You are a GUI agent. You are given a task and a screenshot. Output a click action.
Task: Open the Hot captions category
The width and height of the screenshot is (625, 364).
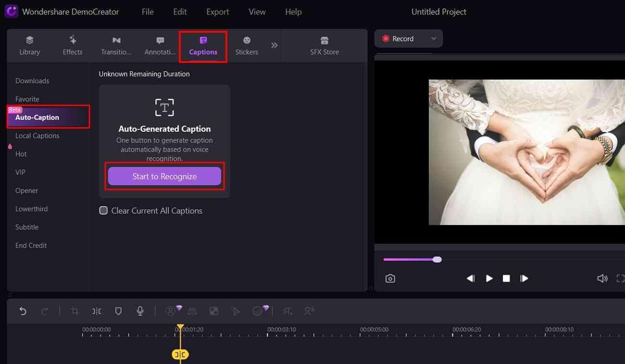coord(21,154)
